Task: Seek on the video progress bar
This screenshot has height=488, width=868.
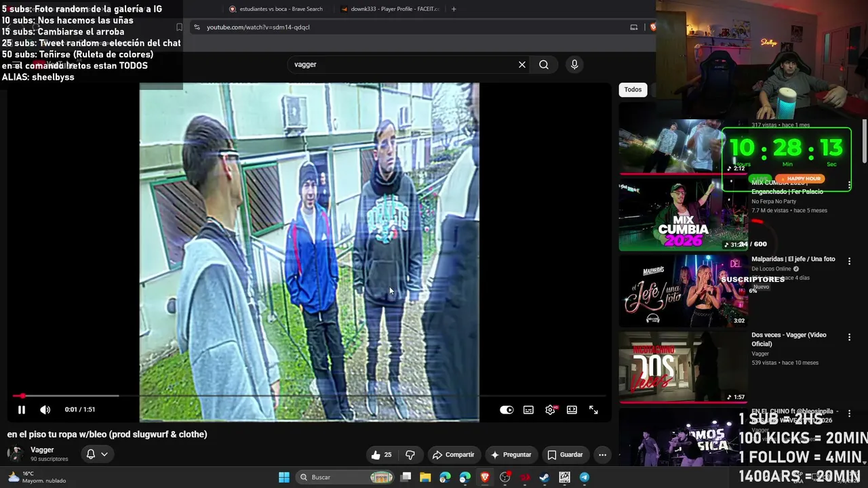Action: click(309, 396)
